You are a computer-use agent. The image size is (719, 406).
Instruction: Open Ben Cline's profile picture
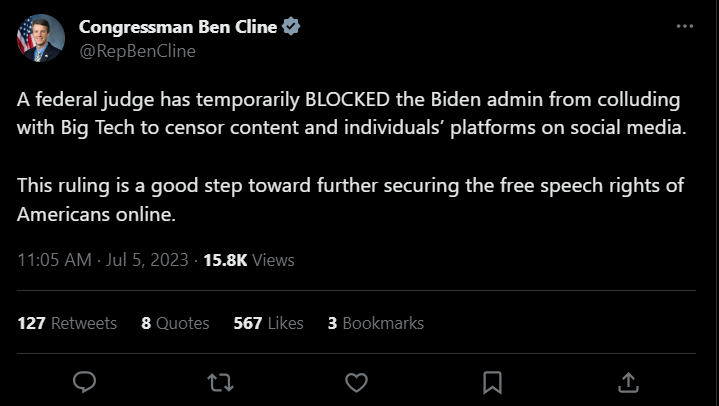click(x=40, y=39)
